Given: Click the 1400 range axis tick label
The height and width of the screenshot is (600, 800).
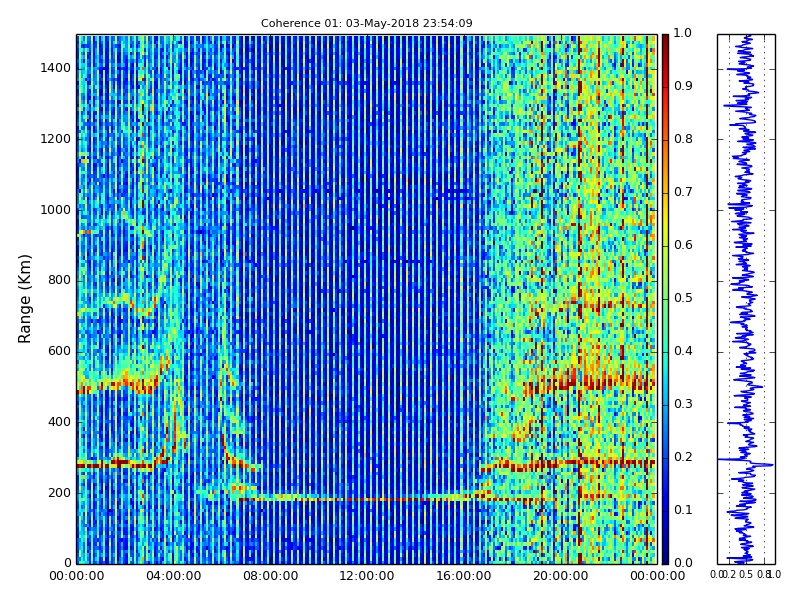Looking at the screenshot, I should [55, 68].
